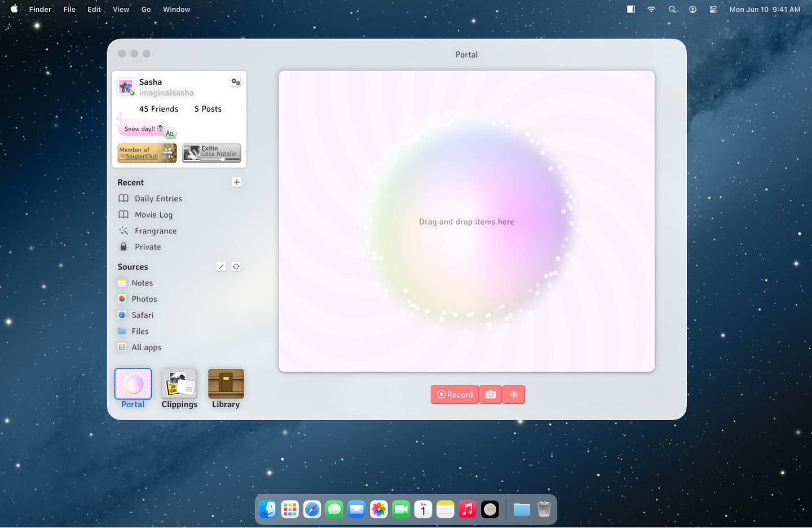Edit status text with Aa bubble icon
Viewport: 812px width, 528px height.
[170, 133]
